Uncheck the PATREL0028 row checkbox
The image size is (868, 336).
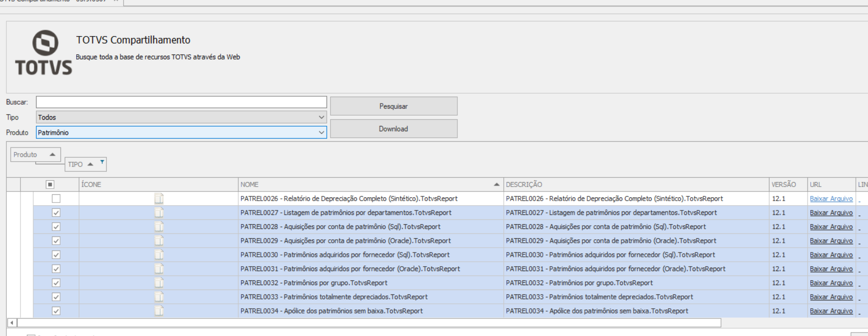(x=56, y=227)
